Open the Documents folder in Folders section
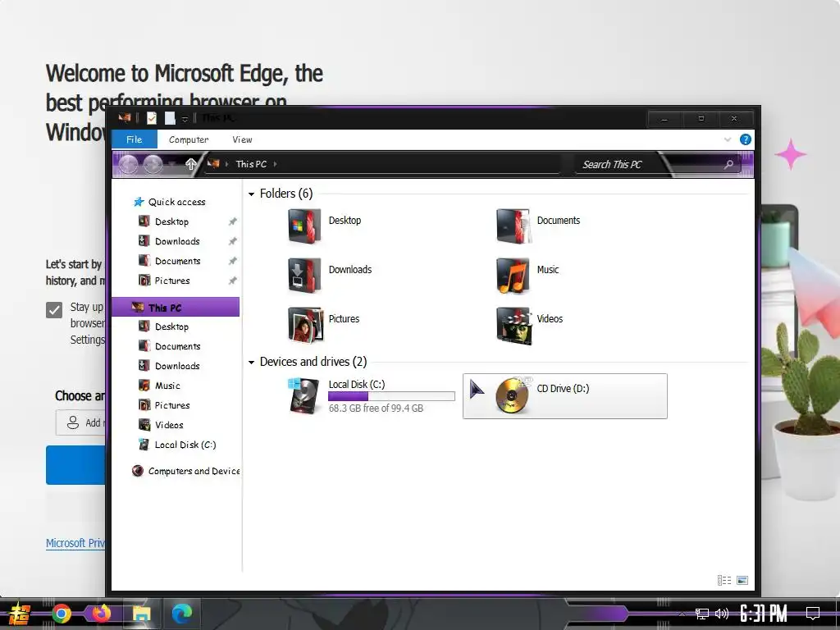The height and width of the screenshot is (630, 840). click(x=538, y=226)
